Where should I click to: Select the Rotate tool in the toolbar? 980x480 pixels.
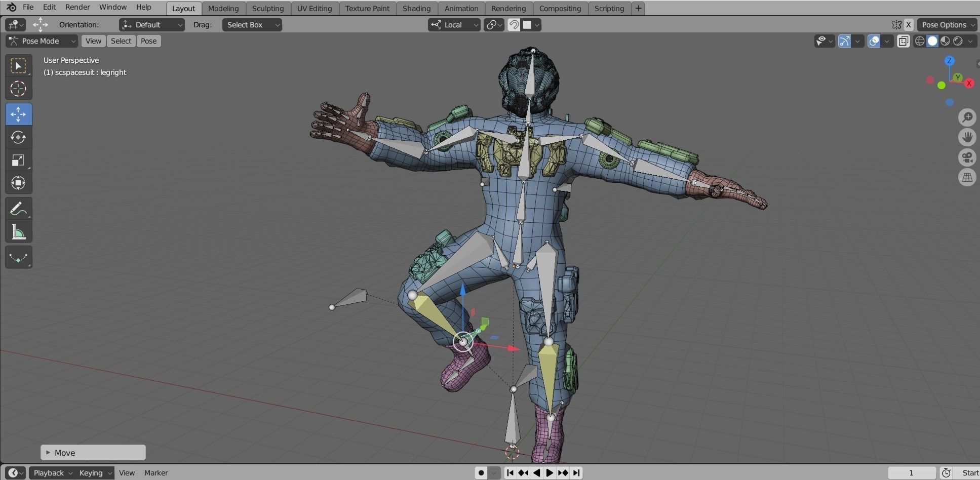[x=18, y=137]
